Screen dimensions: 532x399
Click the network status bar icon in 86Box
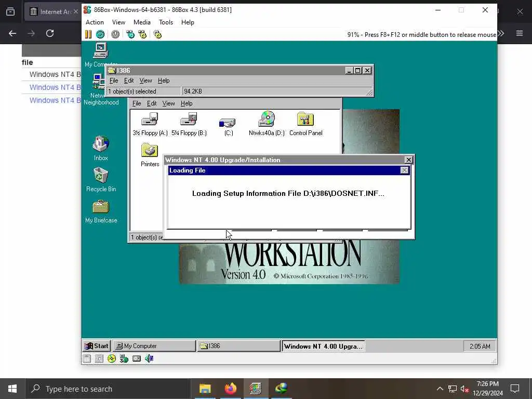[124, 358]
